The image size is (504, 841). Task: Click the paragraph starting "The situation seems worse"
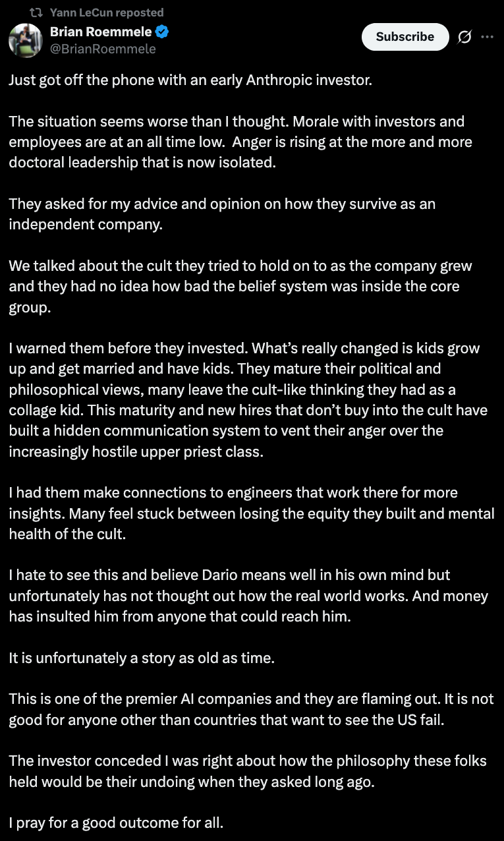coord(240,142)
